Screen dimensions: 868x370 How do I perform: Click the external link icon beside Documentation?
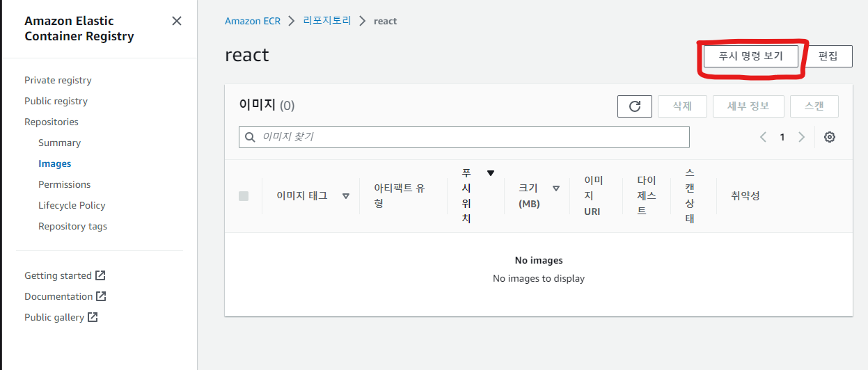101,296
